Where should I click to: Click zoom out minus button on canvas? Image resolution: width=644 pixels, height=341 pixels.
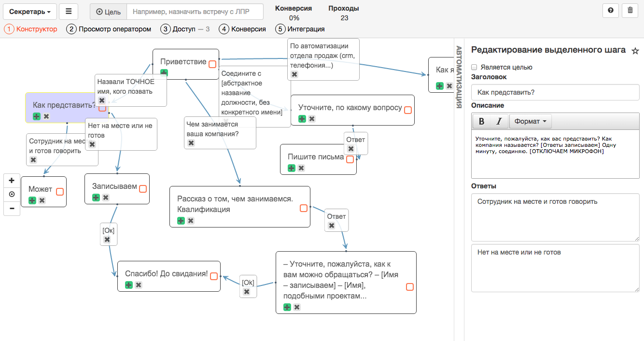click(x=12, y=208)
